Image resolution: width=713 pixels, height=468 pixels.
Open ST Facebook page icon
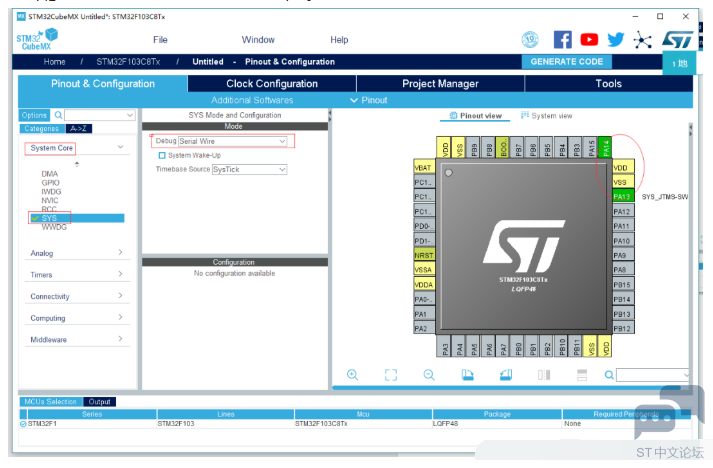coord(563,40)
